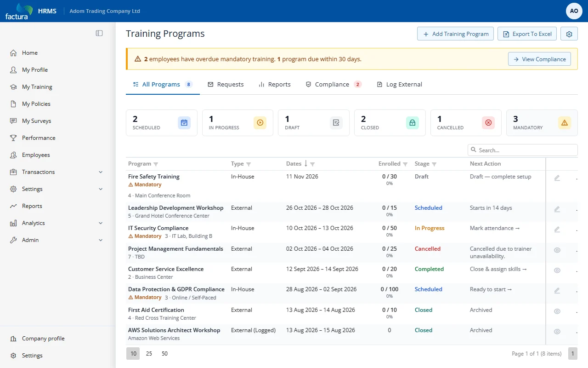Edit the IT Security Compliance row
The height and width of the screenshot is (368, 588).
coord(557,229)
